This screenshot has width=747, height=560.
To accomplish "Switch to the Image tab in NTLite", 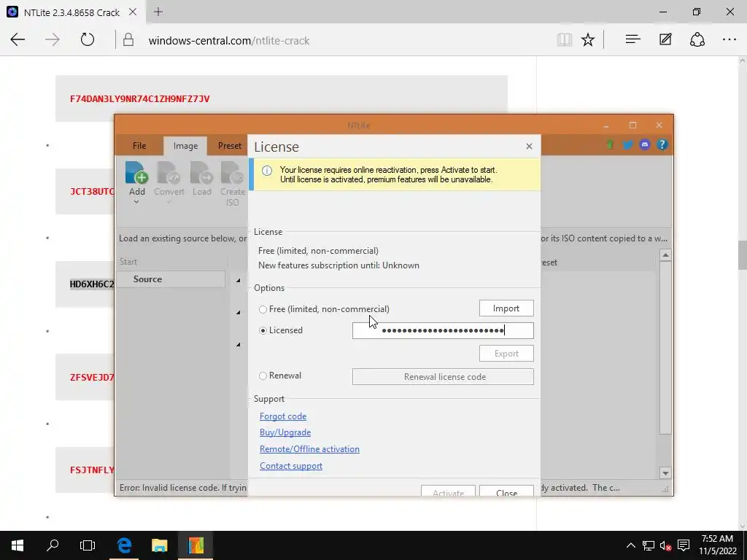I will pos(185,146).
